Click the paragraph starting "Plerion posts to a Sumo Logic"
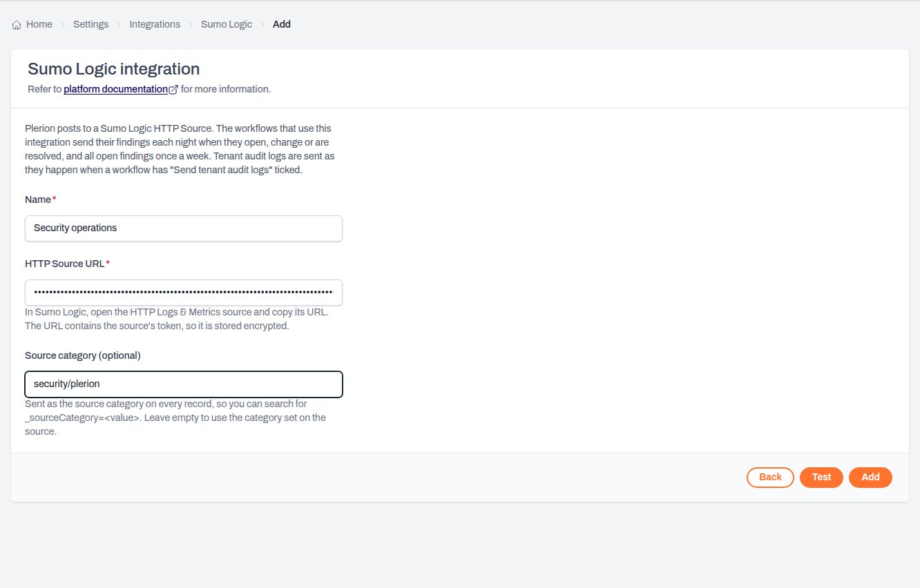The height and width of the screenshot is (588, 920). (180, 149)
